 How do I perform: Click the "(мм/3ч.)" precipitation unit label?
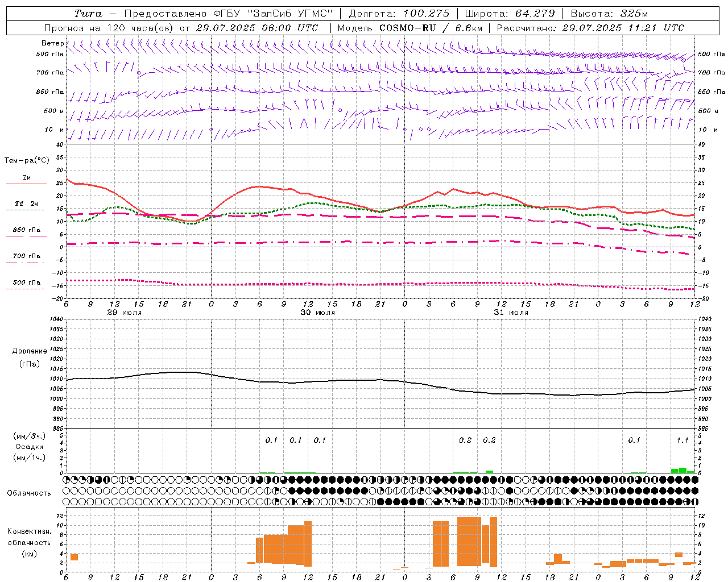pyautogui.click(x=29, y=436)
